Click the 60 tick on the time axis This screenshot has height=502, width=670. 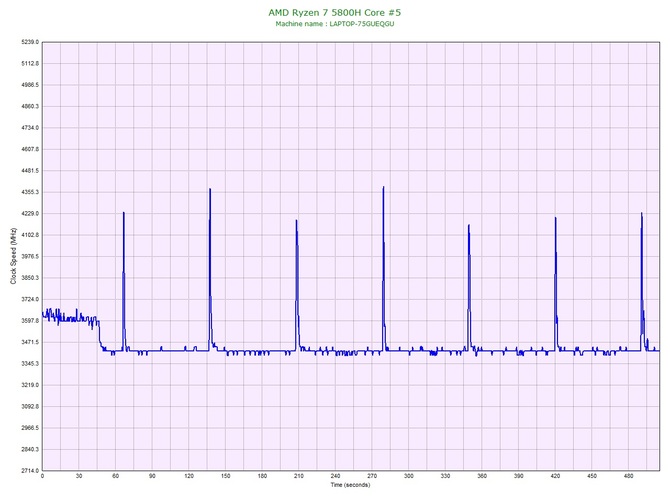[x=115, y=476]
